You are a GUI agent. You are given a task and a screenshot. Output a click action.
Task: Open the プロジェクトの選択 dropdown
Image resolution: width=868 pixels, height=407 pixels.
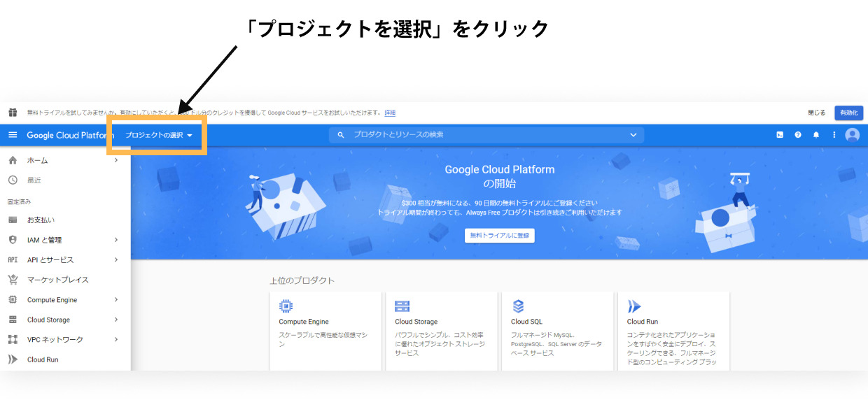coord(159,135)
